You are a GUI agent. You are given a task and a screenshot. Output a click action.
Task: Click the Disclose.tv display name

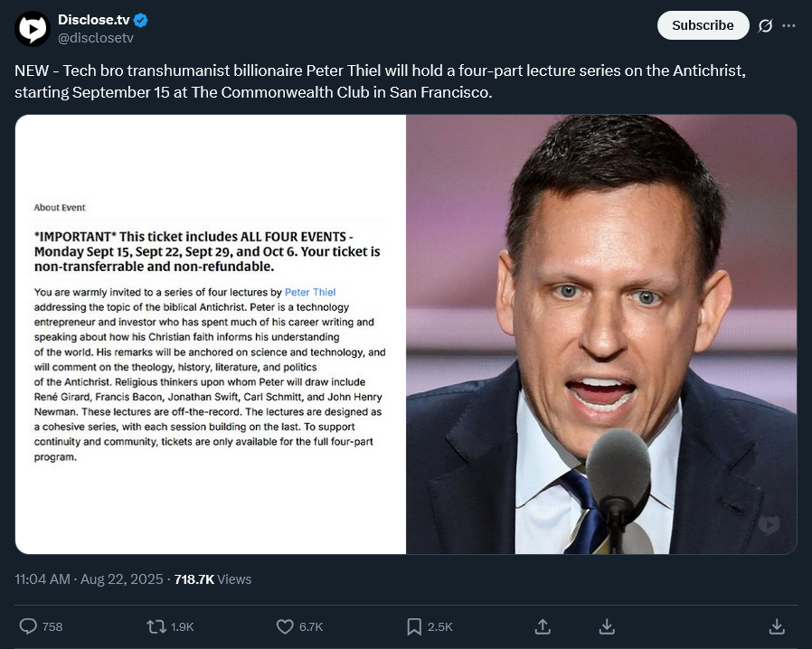point(94,20)
